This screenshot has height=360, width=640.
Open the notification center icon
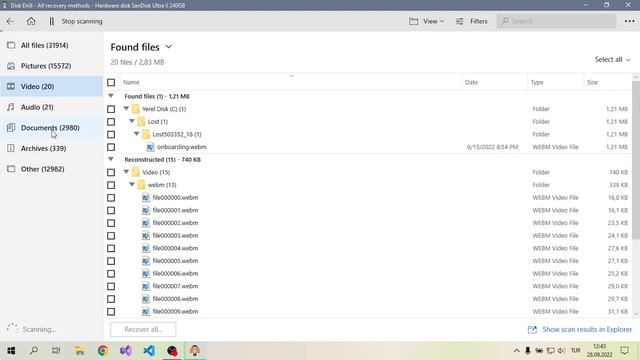click(624, 351)
